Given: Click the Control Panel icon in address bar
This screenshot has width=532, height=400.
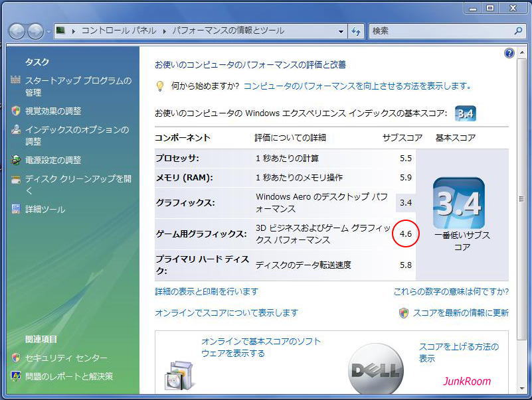Looking at the screenshot, I should pos(60,31).
